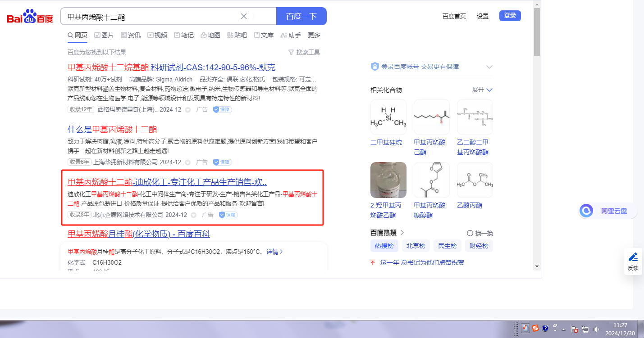This screenshot has height=338, width=644.
Task: Click the 搜索工具 filter icon
Action: click(291, 52)
